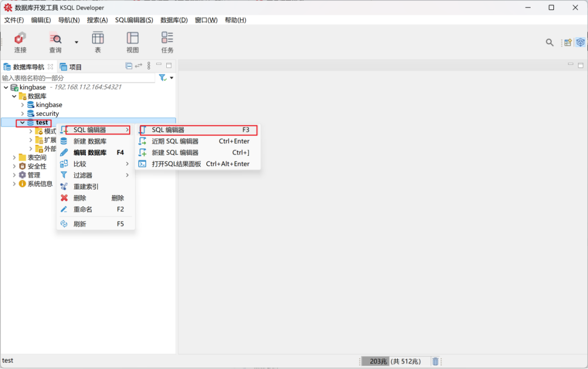Toggle the navigator filter funnel icon

163,78
